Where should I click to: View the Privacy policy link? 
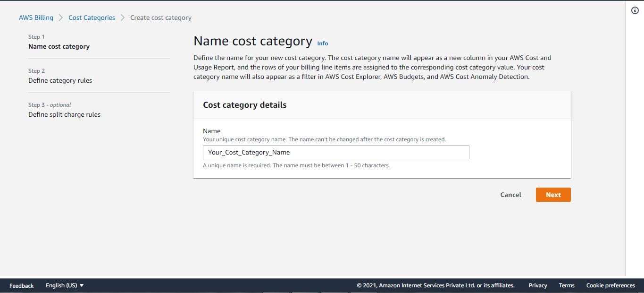pos(537,285)
